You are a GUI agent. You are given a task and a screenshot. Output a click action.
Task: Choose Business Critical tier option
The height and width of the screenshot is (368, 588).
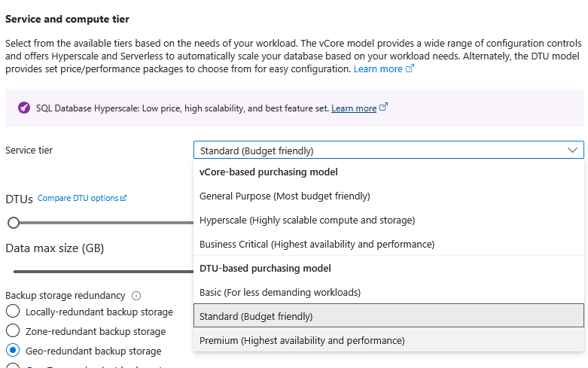click(x=388, y=244)
